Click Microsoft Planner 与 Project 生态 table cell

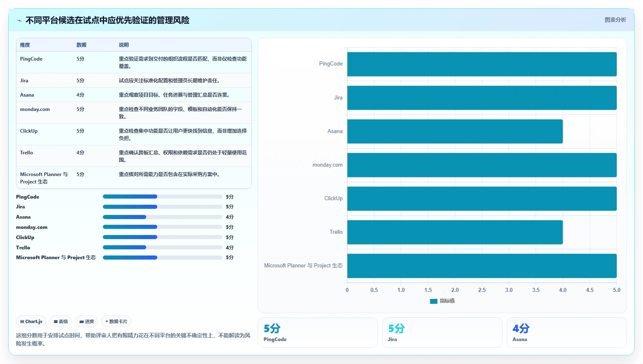(44, 178)
